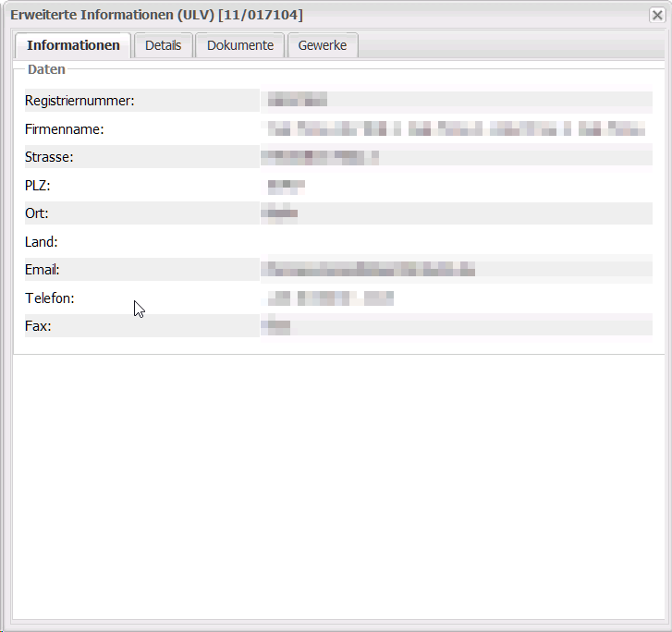
Task: Close the Erweiterte Informationen dialog
Action: tap(657, 15)
